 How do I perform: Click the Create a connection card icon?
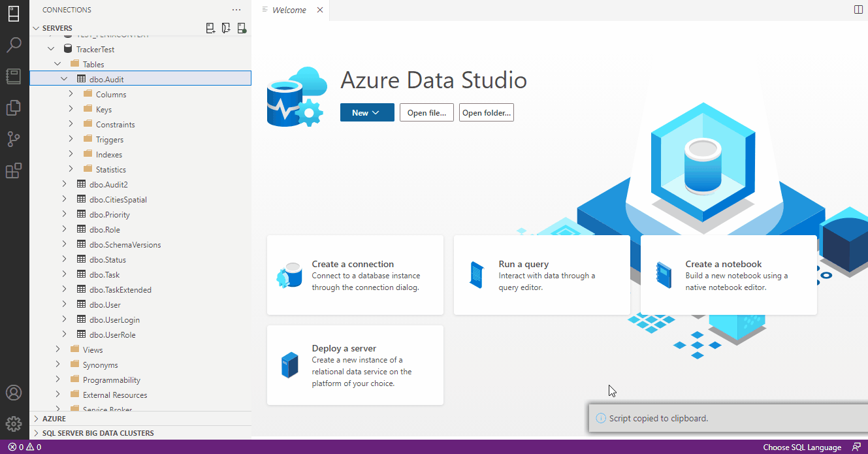pyautogui.click(x=290, y=276)
